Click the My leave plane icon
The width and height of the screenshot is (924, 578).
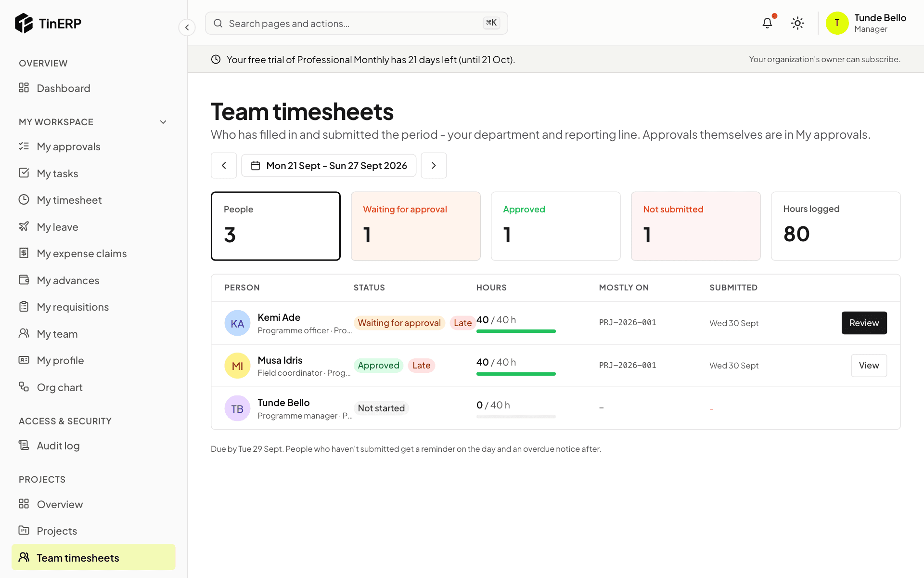24,226
